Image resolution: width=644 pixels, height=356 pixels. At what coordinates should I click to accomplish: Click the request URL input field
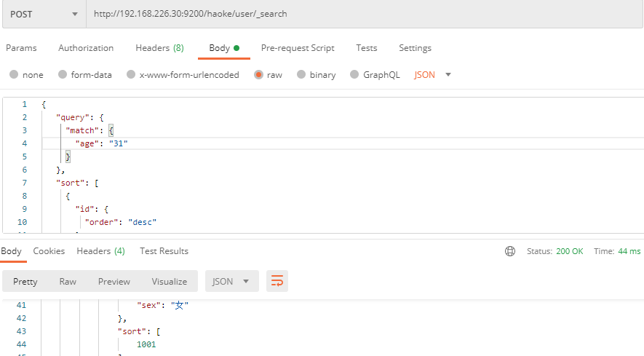pyautogui.click(x=364, y=15)
